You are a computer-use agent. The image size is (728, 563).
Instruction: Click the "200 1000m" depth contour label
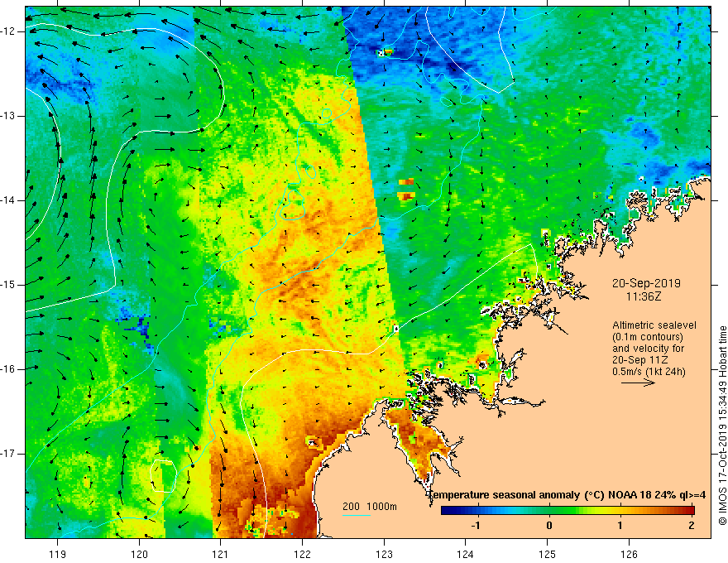[370, 507]
